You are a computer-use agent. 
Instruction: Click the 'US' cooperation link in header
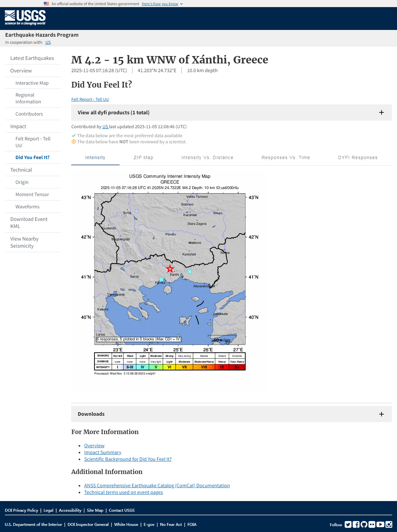(x=48, y=43)
